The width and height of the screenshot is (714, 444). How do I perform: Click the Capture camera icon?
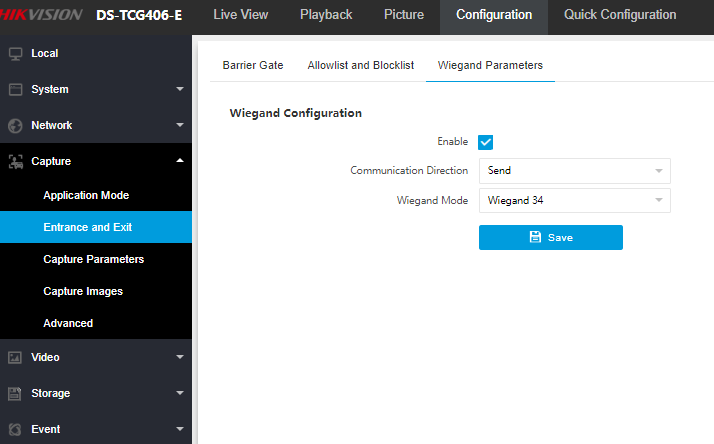pyautogui.click(x=15, y=161)
